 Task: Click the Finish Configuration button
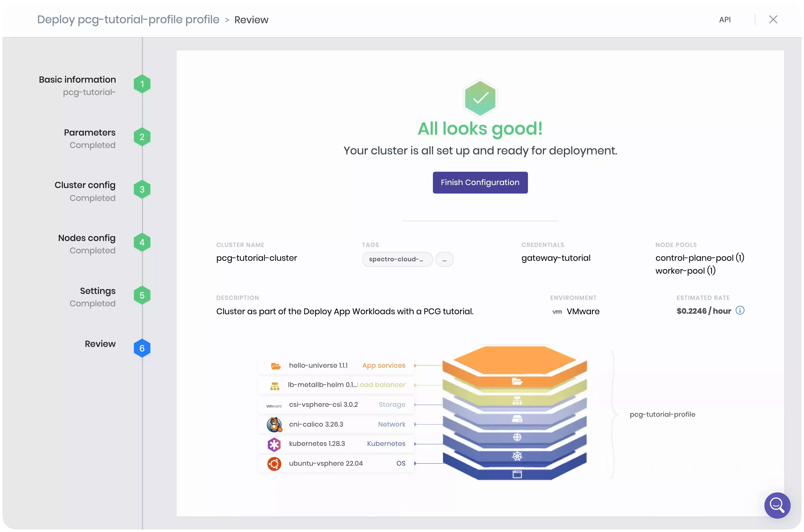point(480,182)
